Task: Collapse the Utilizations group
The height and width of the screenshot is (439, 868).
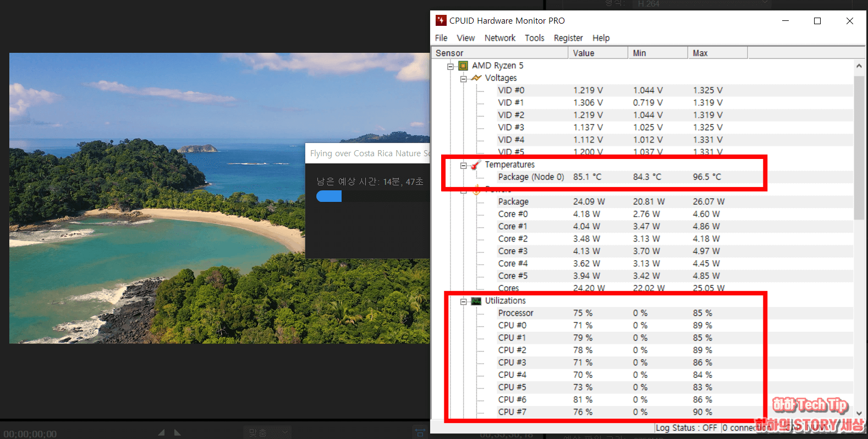Action: 463,301
